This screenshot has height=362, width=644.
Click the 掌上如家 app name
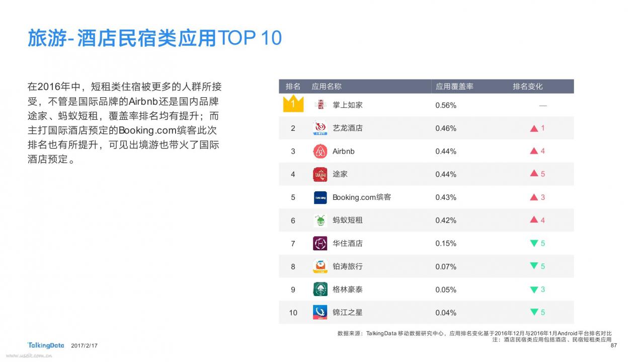tap(348, 105)
